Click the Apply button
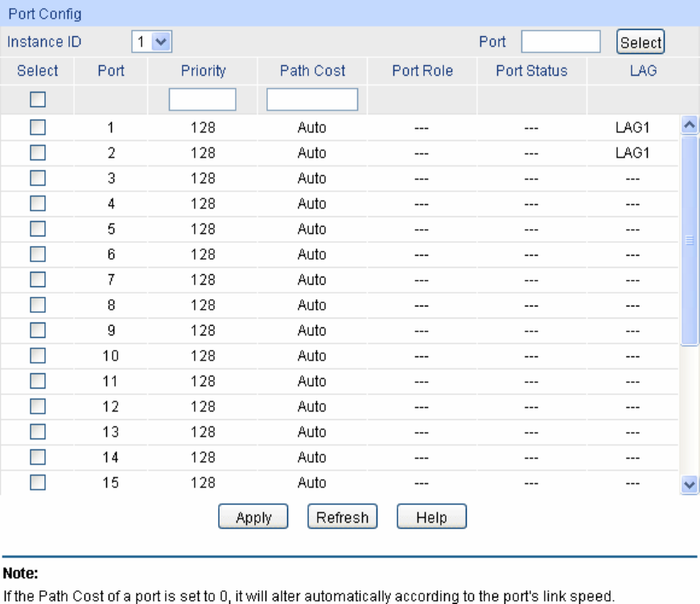 click(253, 517)
